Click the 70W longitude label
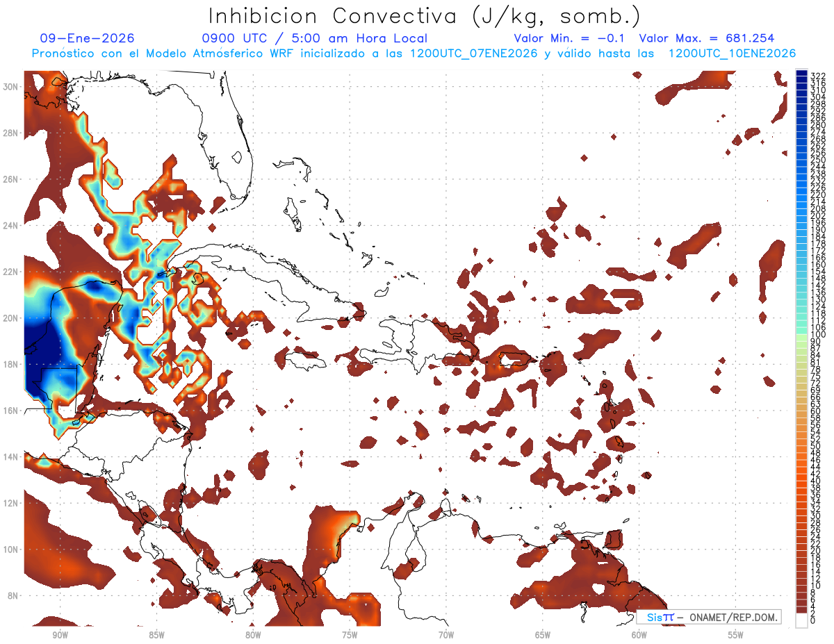Screen dimensions: 834x644 446,635
